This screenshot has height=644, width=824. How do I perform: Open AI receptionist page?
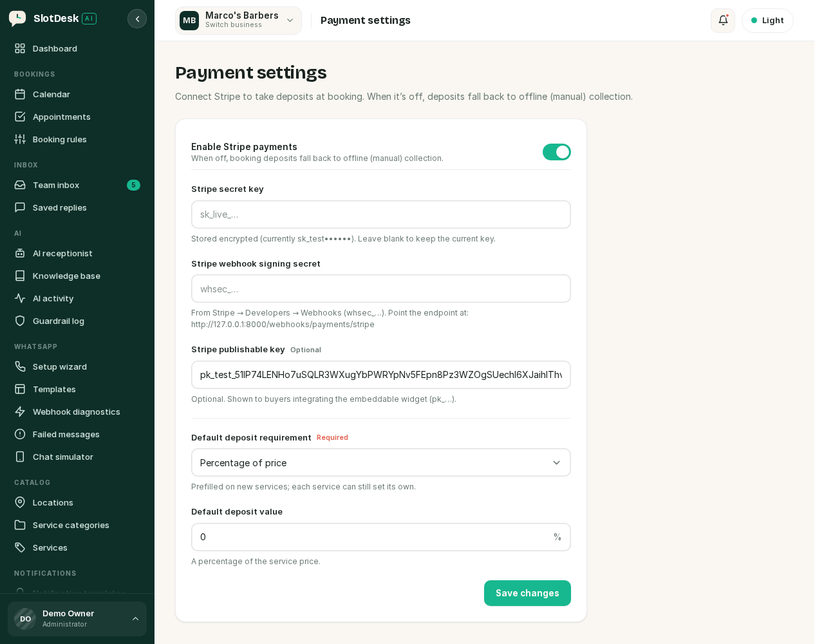coord(77,253)
